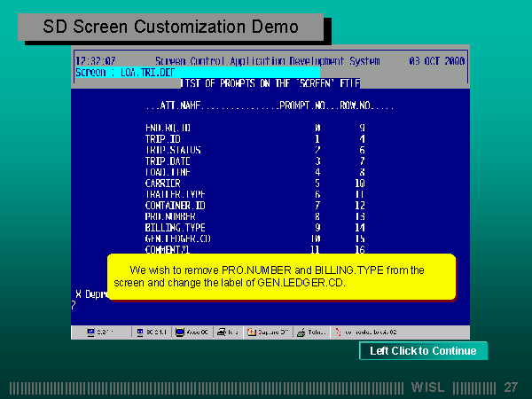
Task: Click the first taskbar icon on the left
Action: (x=90, y=332)
